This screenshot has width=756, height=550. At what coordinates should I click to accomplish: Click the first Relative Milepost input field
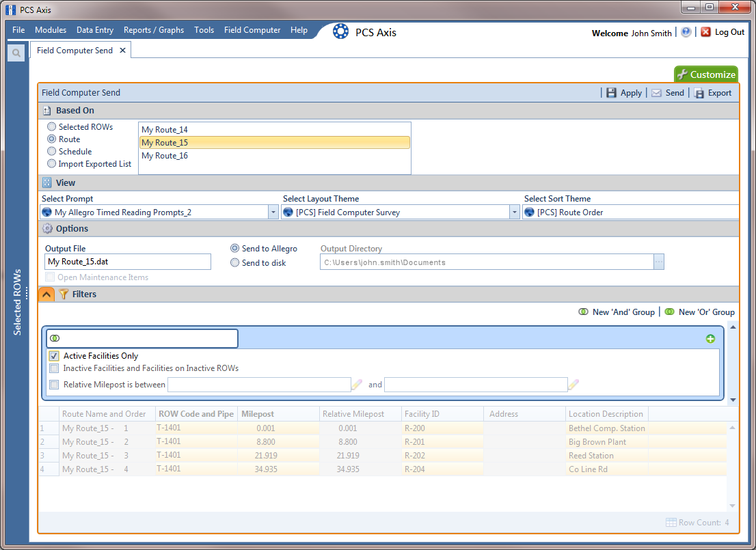259,385
